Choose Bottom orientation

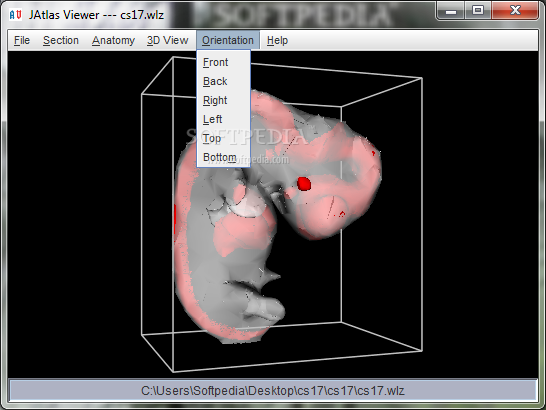[223, 157]
